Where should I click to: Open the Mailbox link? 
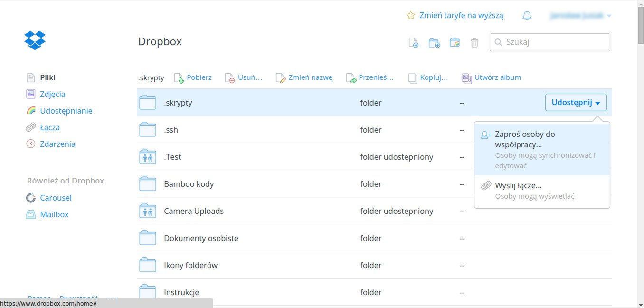tap(54, 214)
